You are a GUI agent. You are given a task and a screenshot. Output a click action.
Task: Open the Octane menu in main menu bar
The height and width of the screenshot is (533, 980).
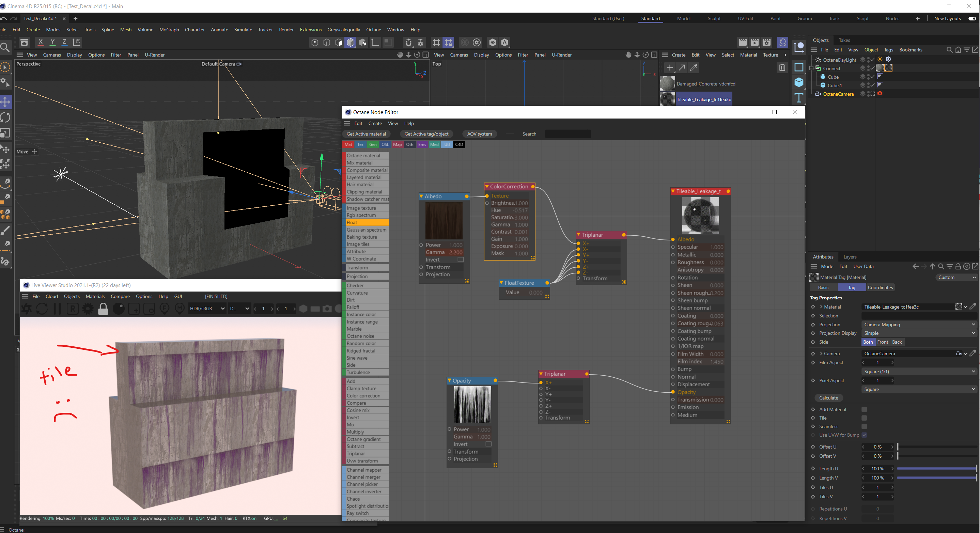373,30
